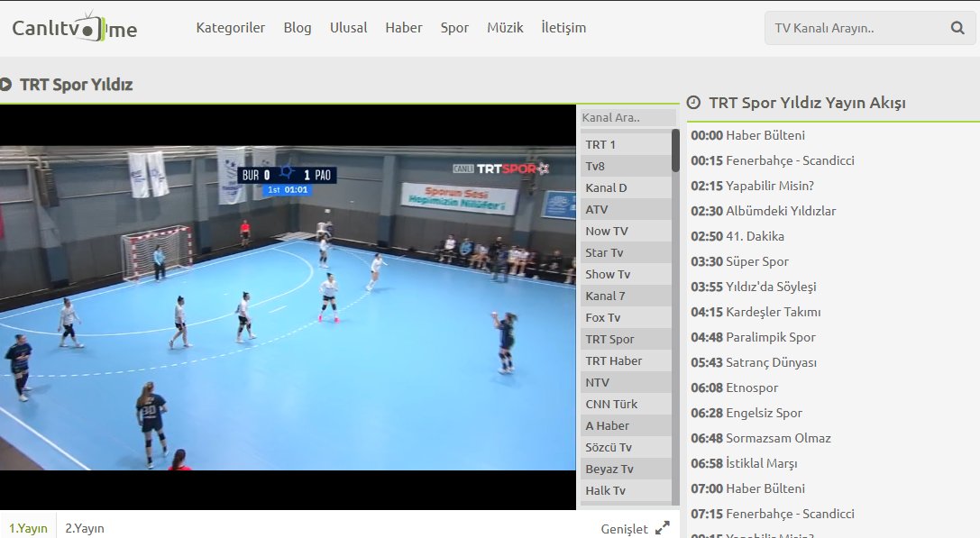Image resolution: width=980 pixels, height=538 pixels.
Task: Focus the Kanal Ara filter field
Action: (628, 117)
